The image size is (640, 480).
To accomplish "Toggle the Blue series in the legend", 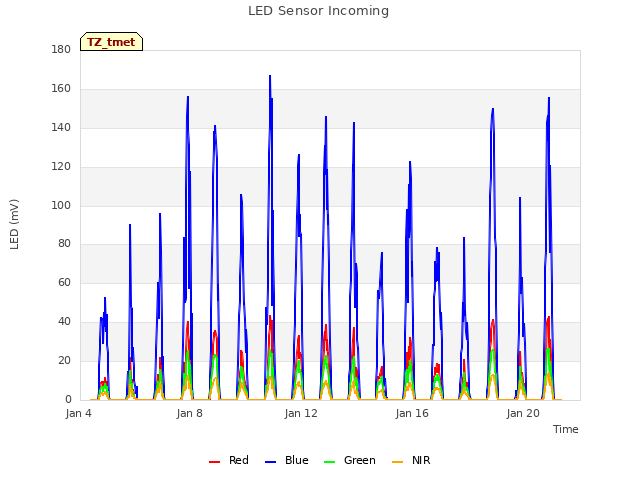I will [287, 460].
